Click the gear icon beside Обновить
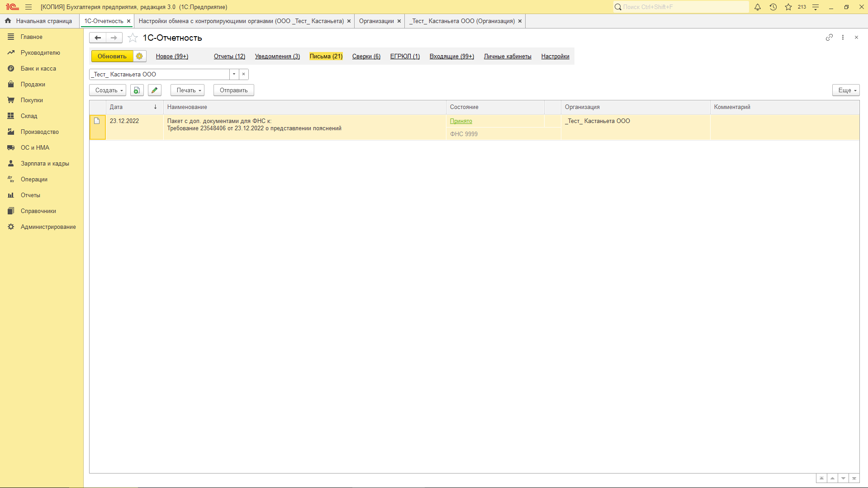This screenshot has width=868, height=488. pos(139,56)
